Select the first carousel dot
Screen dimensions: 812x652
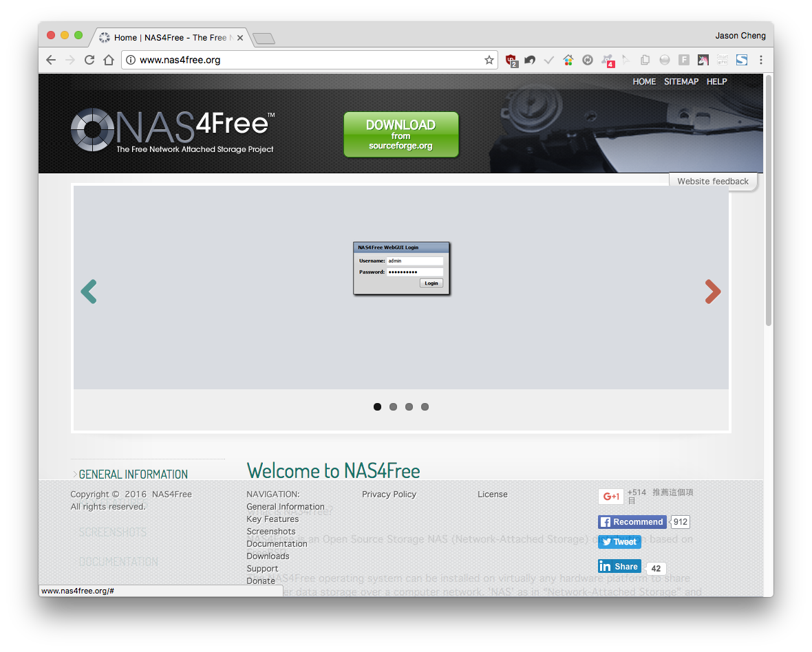click(x=378, y=406)
